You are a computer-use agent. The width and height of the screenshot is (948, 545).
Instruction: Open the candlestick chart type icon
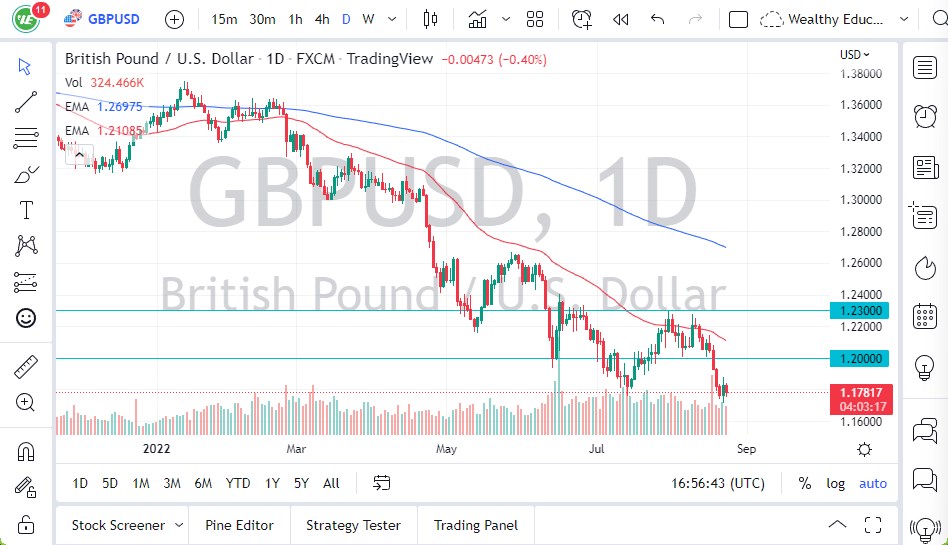[431, 19]
